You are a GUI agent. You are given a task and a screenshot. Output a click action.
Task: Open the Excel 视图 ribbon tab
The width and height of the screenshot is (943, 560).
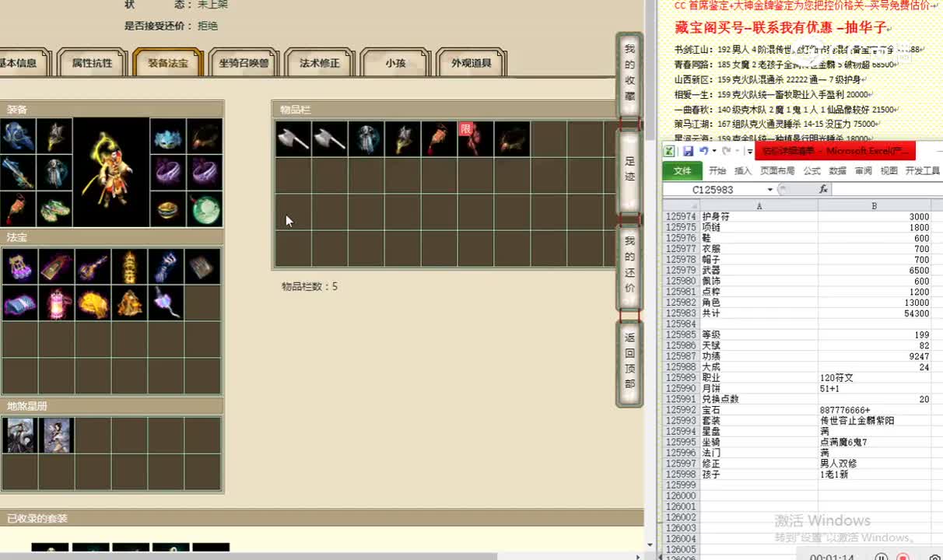[889, 171]
